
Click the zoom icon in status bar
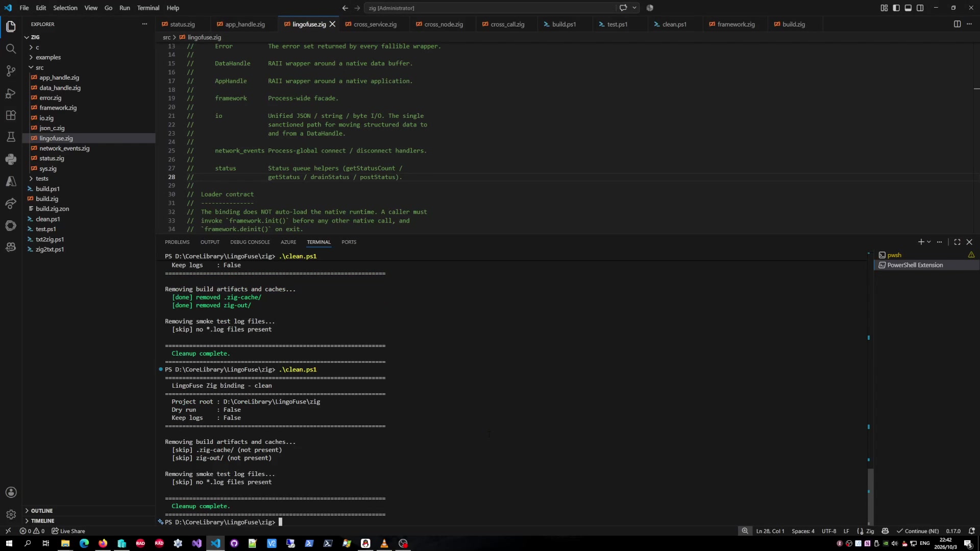tap(745, 531)
